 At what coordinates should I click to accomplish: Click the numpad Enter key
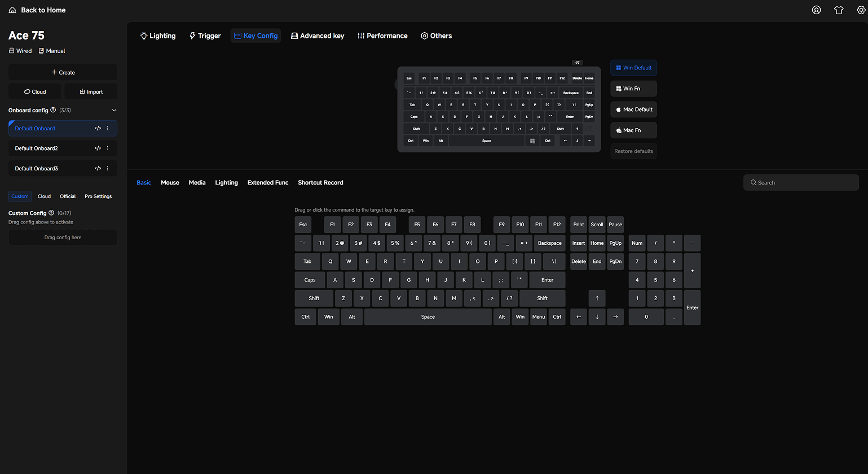(x=692, y=308)
